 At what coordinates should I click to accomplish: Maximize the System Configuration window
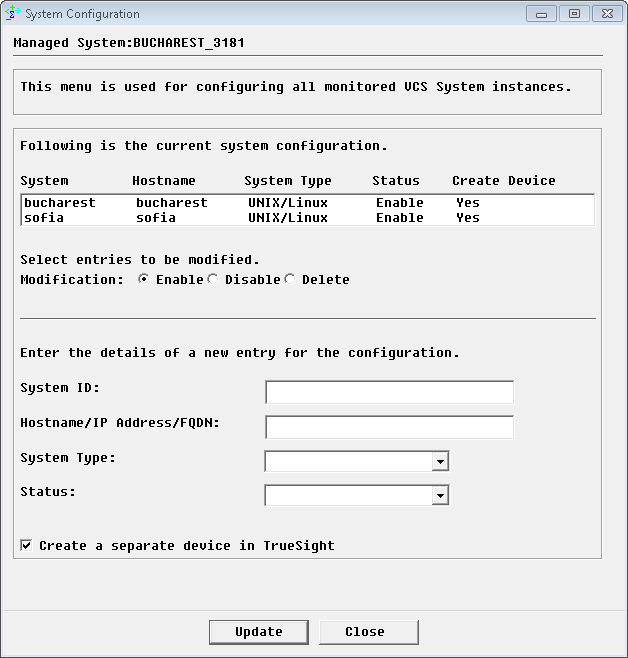point(574,14)
